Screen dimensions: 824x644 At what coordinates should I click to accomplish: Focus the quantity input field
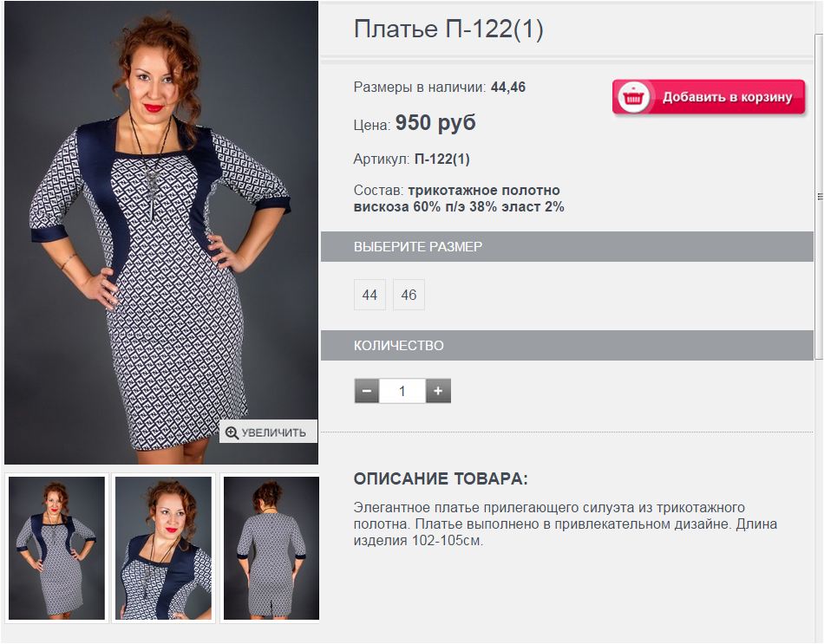pyautogui.click(x=402, y=391)
